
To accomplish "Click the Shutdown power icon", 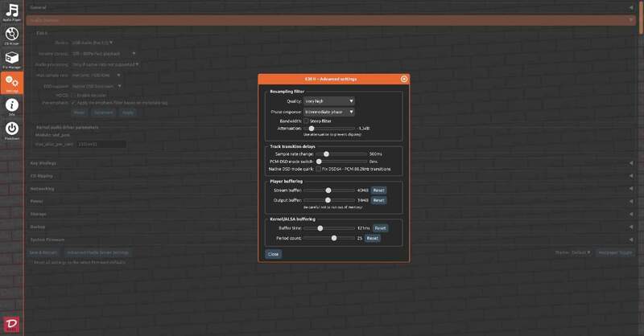I will [12, 130].
